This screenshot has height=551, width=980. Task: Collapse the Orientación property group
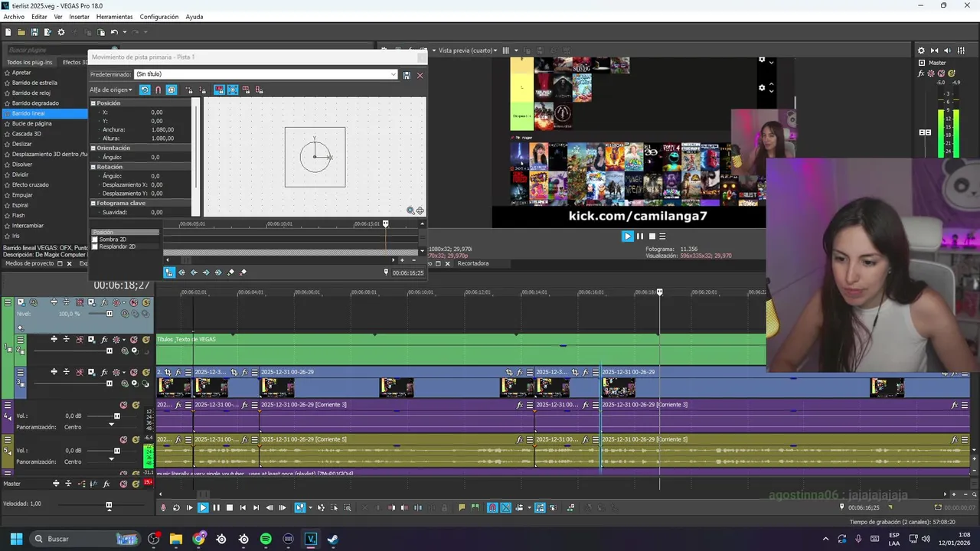(x=93, y=148)
